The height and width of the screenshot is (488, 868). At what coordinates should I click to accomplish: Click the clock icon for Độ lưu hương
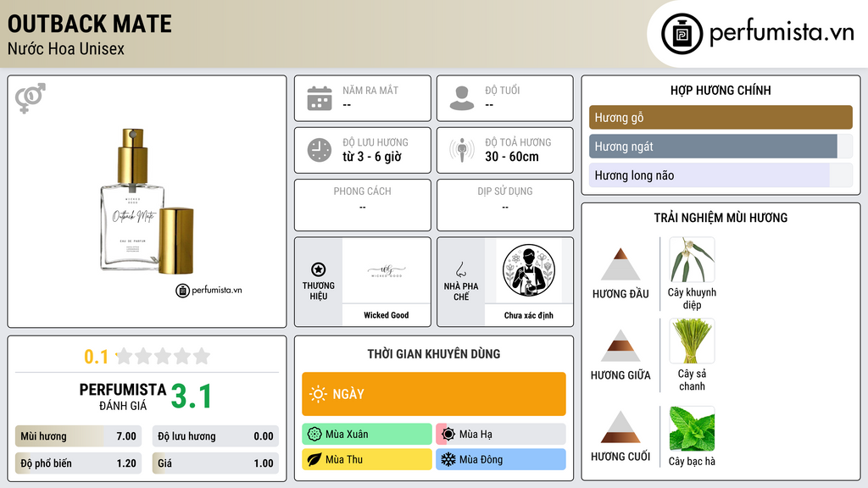[x=320, y=150]
